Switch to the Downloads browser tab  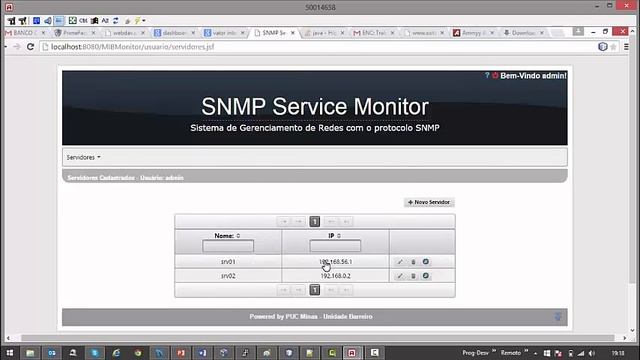click(x=524, y=33)
